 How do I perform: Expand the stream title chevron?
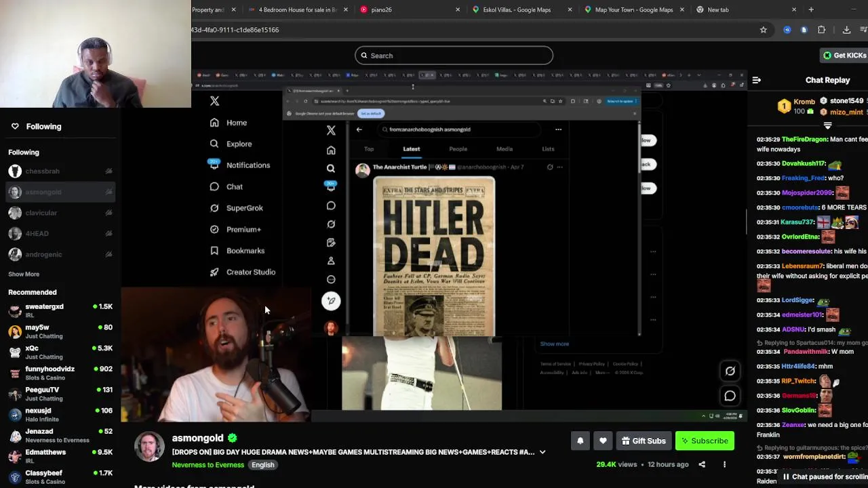pyautogui.click(x=542, y=452)
